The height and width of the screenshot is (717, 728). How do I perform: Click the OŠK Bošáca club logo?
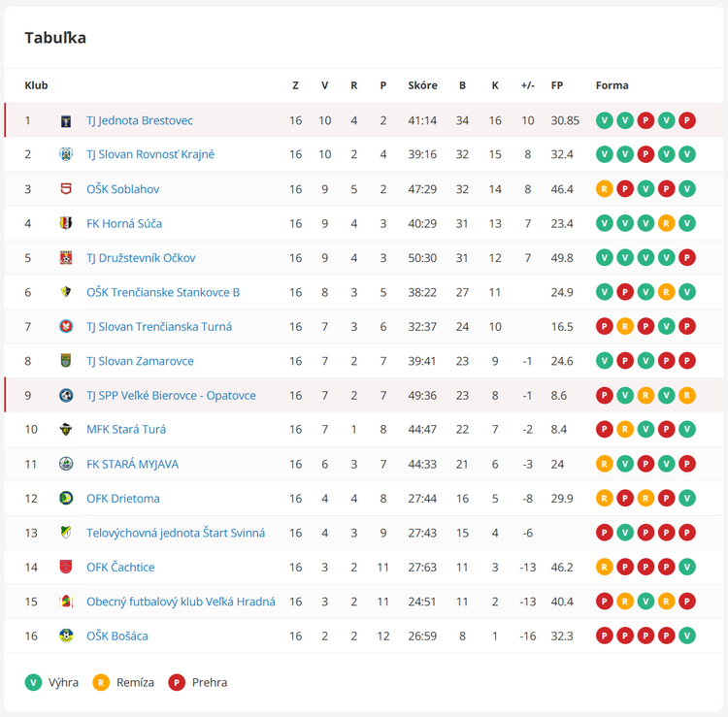coord(66,636)
